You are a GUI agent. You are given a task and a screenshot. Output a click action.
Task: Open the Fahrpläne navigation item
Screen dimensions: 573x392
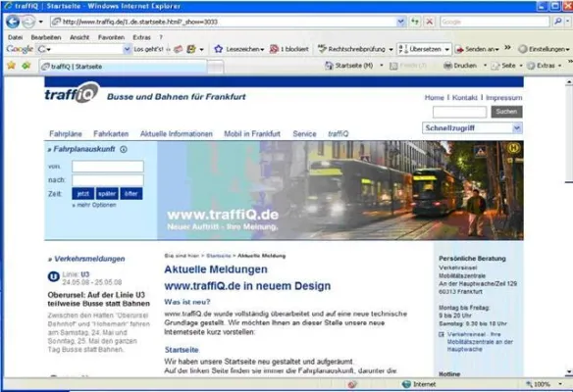(66, 134)
